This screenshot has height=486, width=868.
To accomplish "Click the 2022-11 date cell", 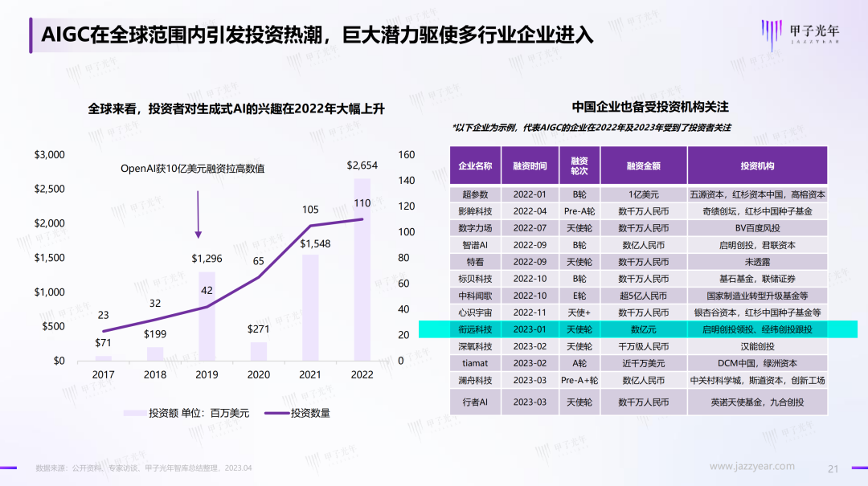I will (x=530, y=312).
